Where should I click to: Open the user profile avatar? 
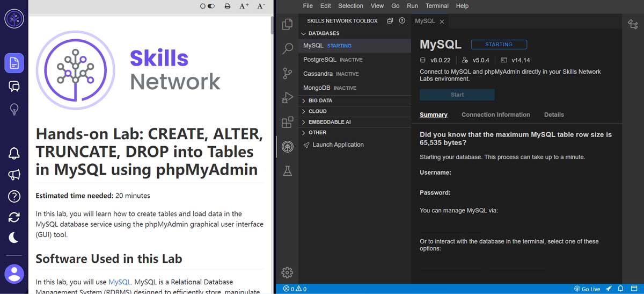(x=14, y=274)
